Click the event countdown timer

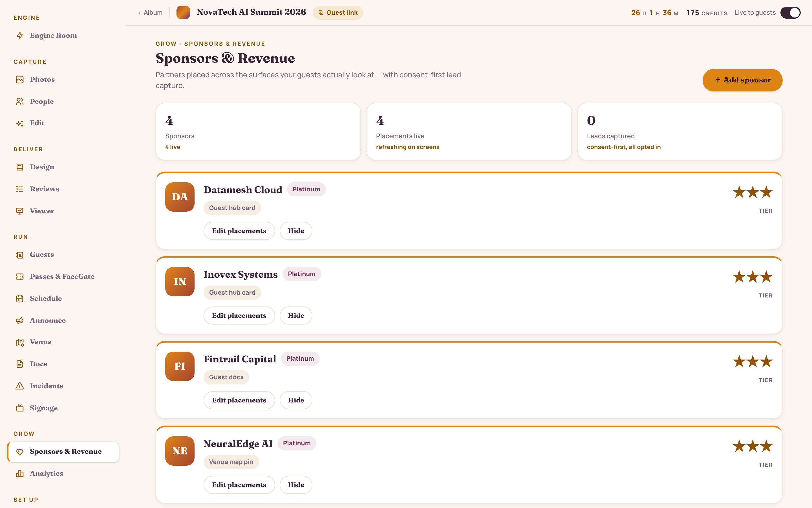click(x=655, y=13)
